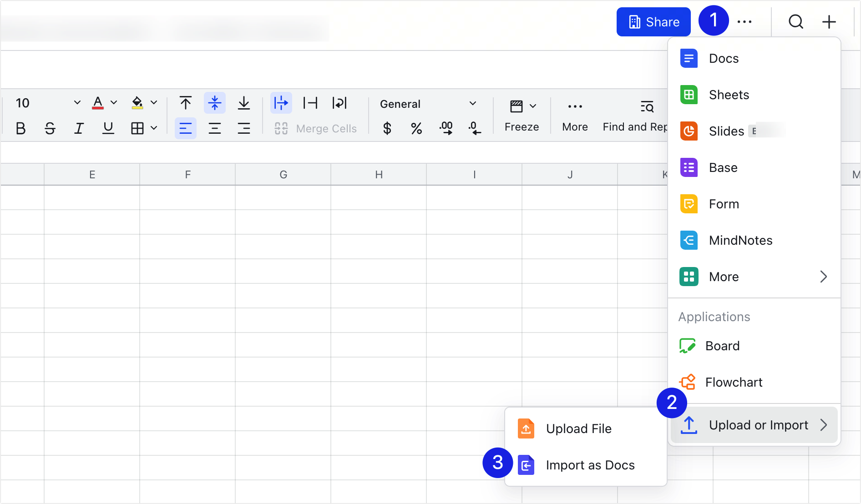Select "Import as Docs" from the submenu
This screenshot has width=861, height=504.
coord(590,465)
